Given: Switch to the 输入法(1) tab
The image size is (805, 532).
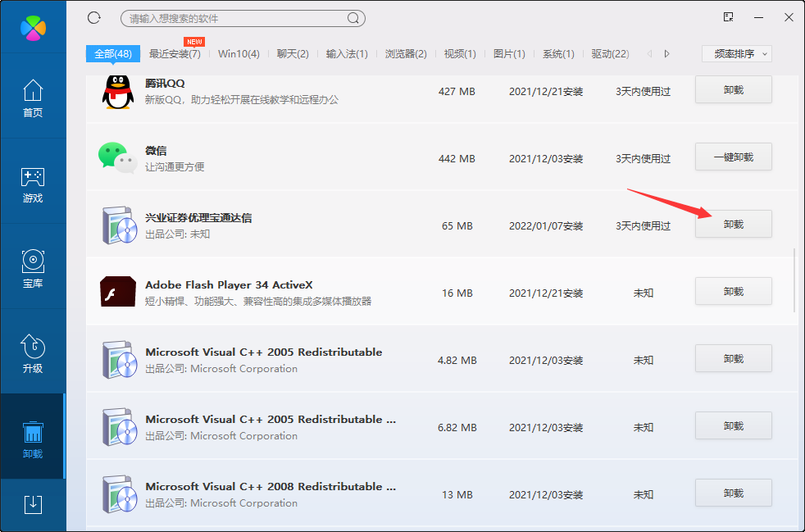Looking at the screenshot, I should 347,54.
